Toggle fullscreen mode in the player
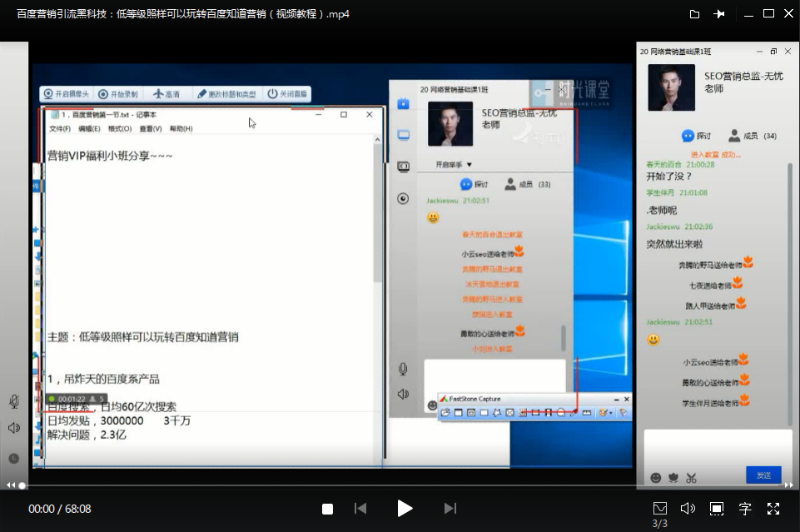800x532 pixels. (x=773, y=508)
